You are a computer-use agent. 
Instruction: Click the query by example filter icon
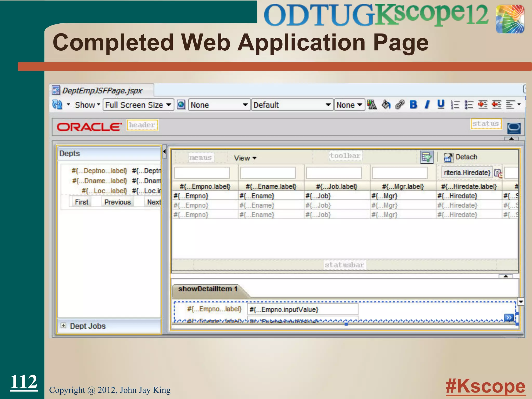coord(427,157)
